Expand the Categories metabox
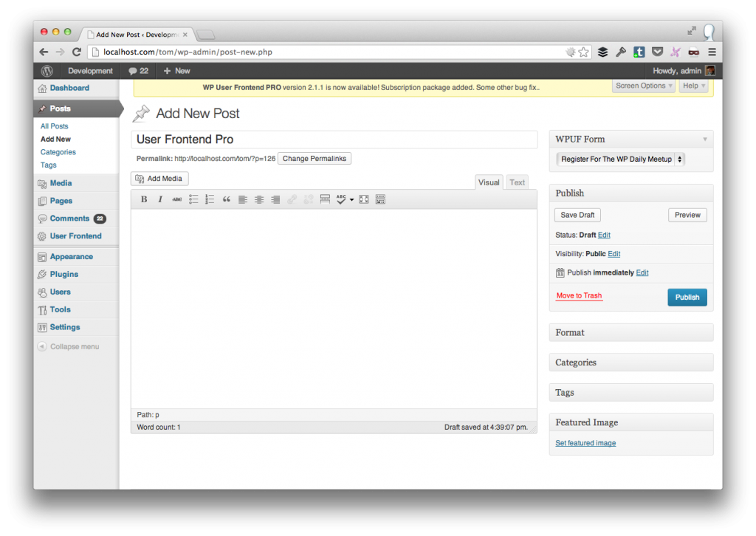 coord(631,363)
